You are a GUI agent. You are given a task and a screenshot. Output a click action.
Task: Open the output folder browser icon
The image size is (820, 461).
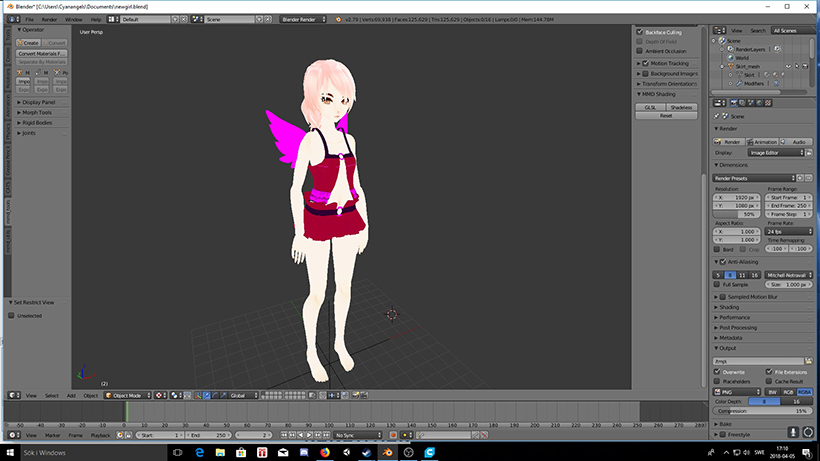click(808, 361)
